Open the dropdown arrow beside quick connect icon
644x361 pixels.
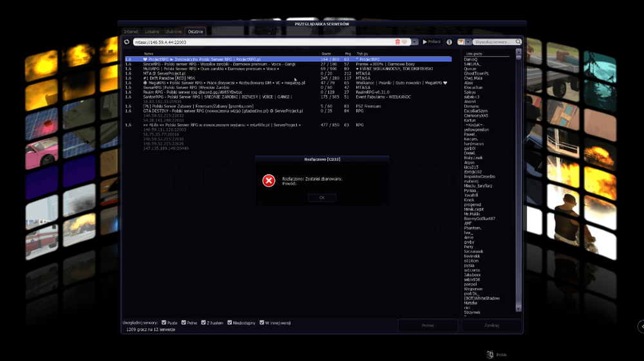pyautogui.click(x=468, y=42)
